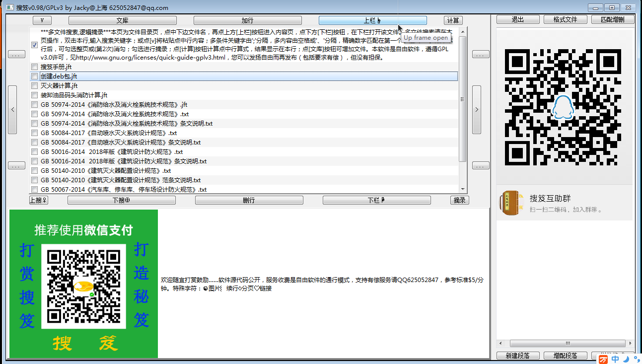Click the WeChat payment QR code image

tap(83, 286)
